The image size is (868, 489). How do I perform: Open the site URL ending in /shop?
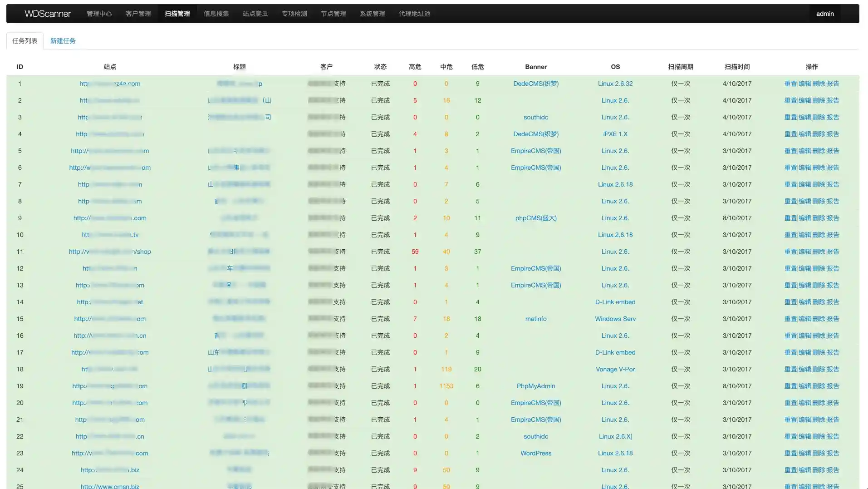pos(110,252)
